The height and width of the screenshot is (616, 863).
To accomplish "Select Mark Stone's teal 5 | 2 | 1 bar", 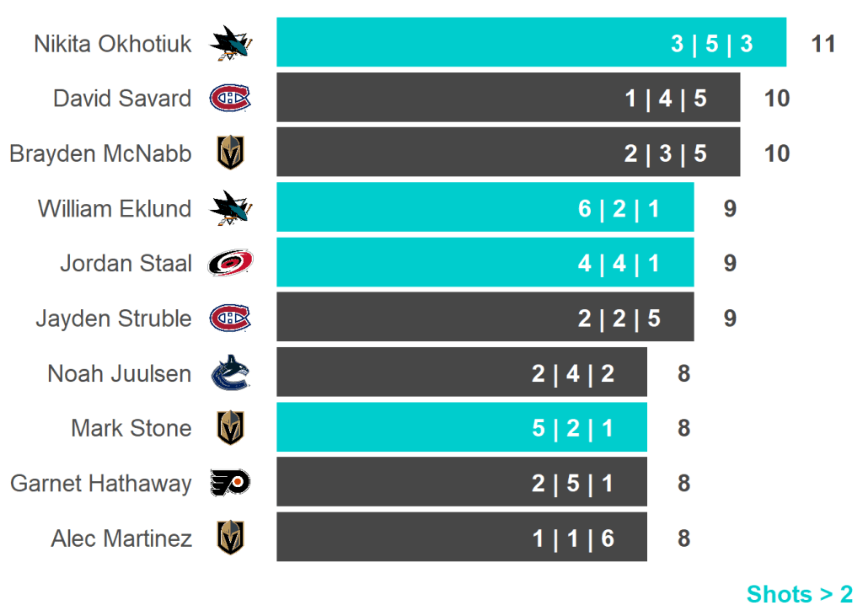I will pos(461,427).
